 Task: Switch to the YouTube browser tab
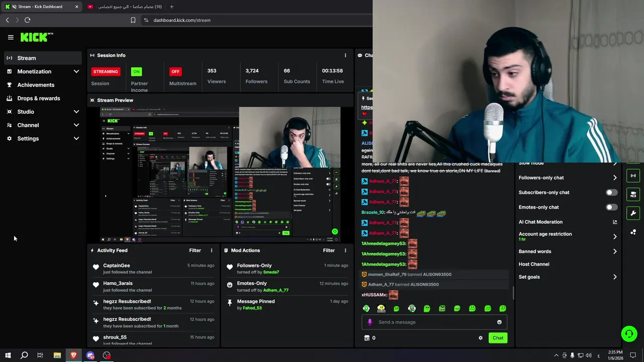[x=124, y=7]
